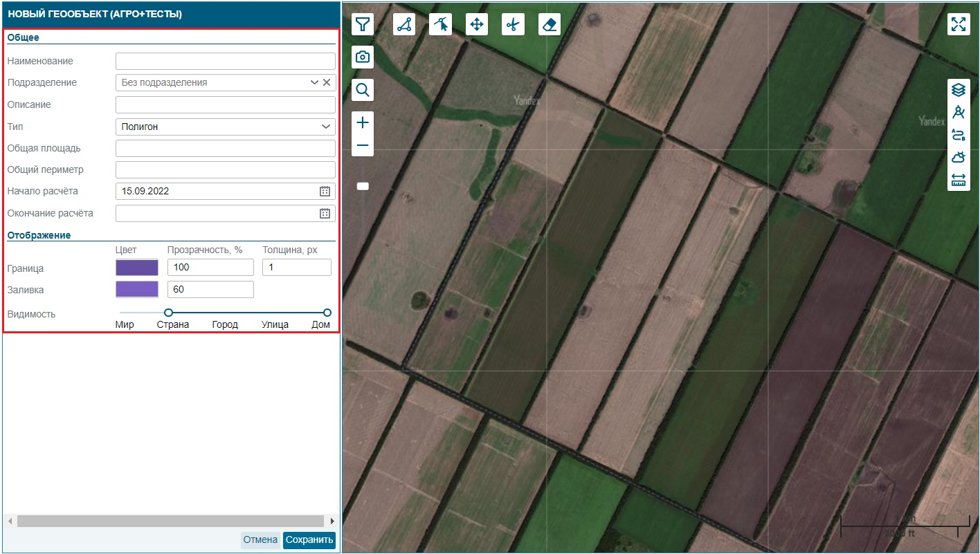The image size is (980, 554).
Task: Click the horizontal scrollbar thumb
Action: (170, 521)
